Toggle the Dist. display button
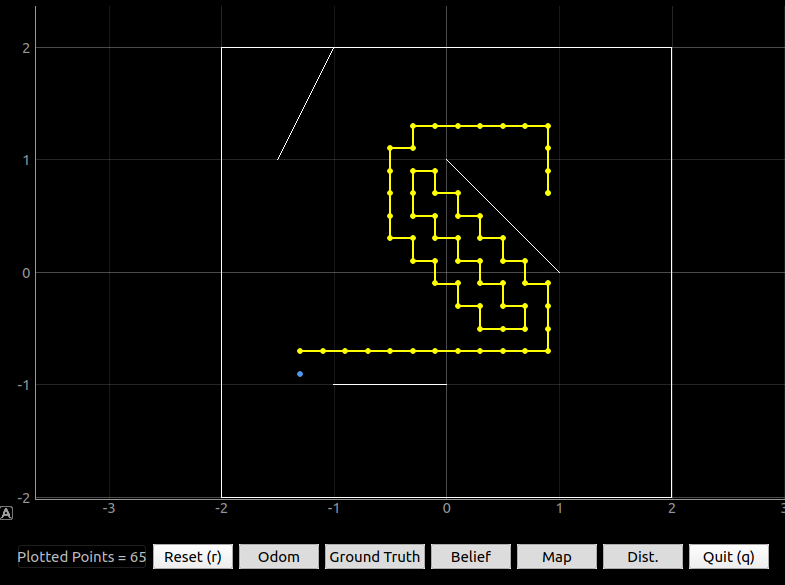The width and height of the screenshot is (785, 585). (x=643, y=557)
